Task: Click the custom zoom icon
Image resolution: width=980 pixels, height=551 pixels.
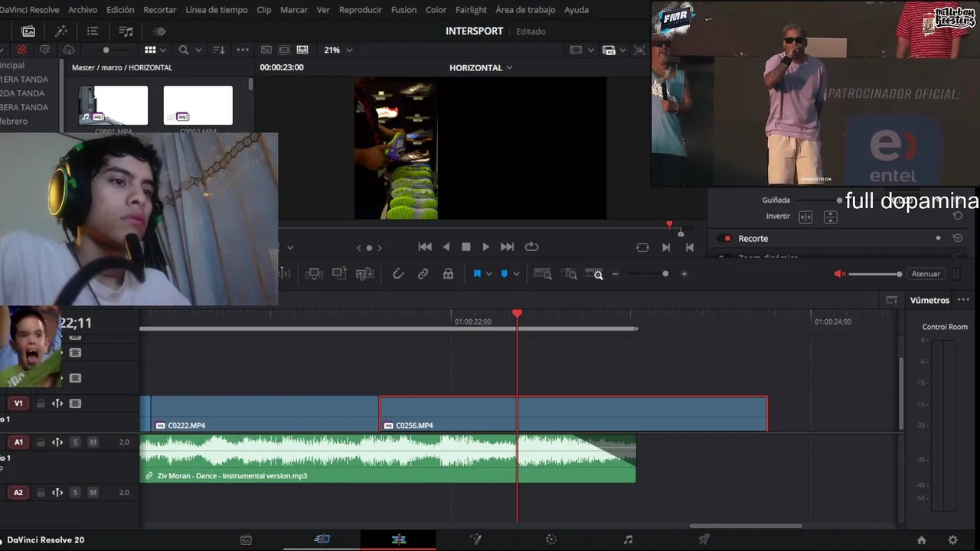Action: [594, 274]
